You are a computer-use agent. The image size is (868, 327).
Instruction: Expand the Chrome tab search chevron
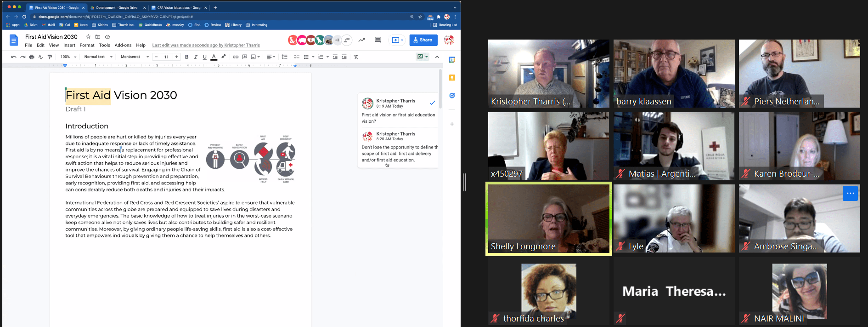[x=455, y=8]
